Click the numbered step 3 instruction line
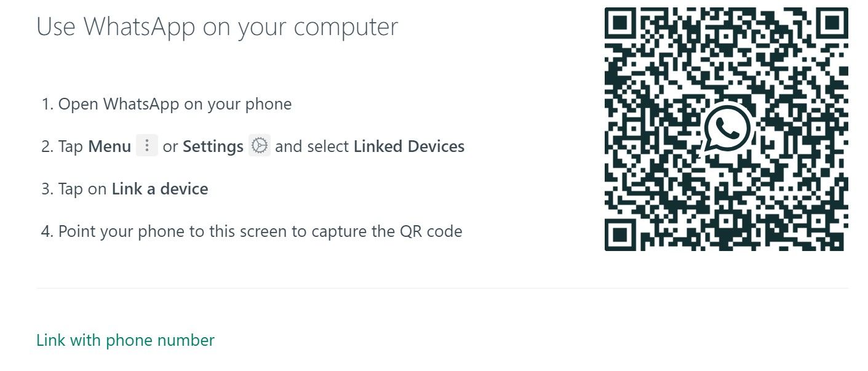 click(x=125, y=189)
